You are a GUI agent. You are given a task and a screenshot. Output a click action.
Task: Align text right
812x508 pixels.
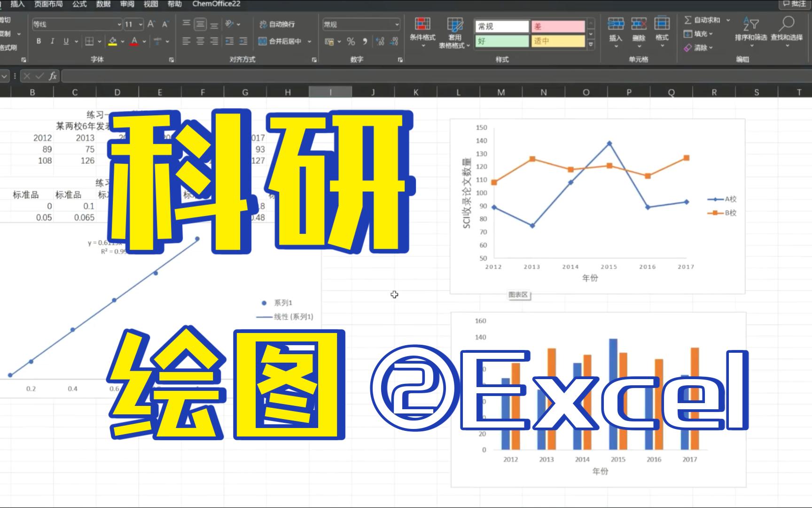click(x=214, y=41)
